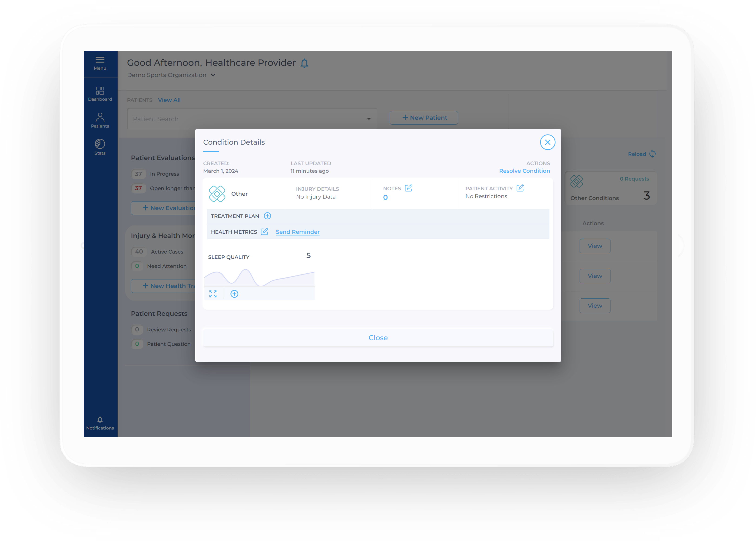Click Patient Question row

[x=161, y=344]
